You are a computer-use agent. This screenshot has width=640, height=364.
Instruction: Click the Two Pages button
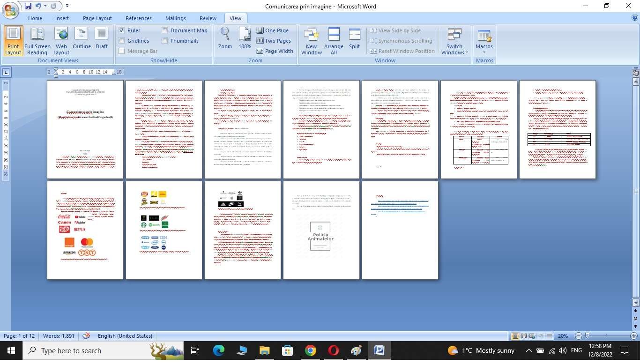(x=274, y=41)
